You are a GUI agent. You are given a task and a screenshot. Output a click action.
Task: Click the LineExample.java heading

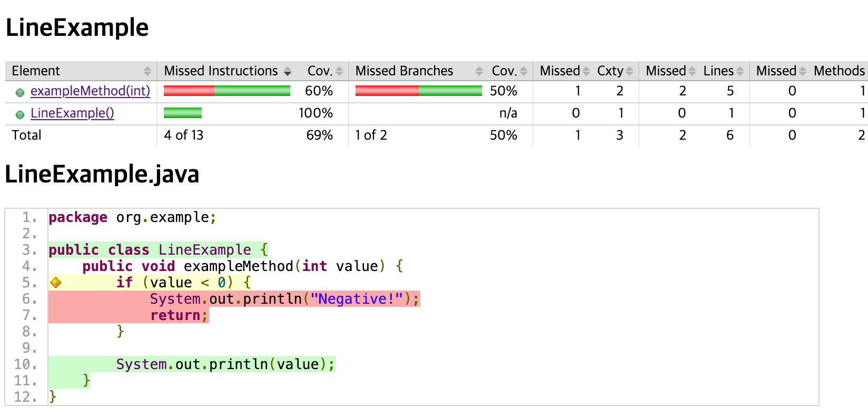(102, 174)
